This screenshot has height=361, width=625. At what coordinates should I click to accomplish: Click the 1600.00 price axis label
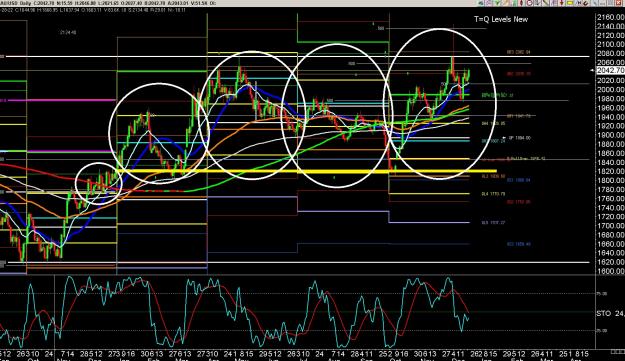click(611, 271)
